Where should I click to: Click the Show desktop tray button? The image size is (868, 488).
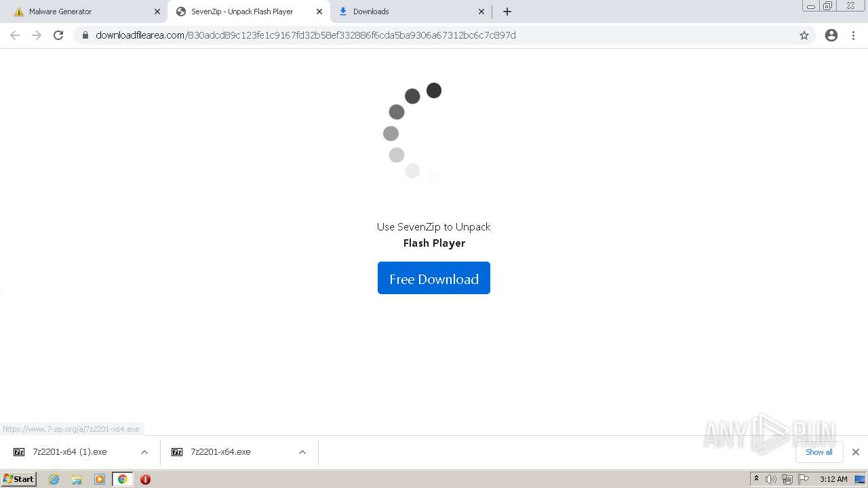860,479
